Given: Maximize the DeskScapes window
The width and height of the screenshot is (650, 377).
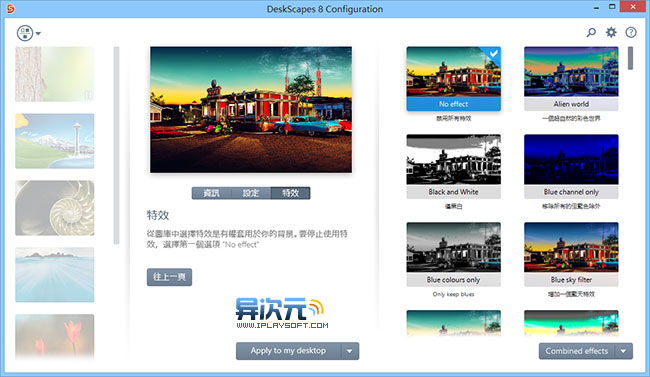Looking at the screenshot, I should (x=612, y=7).
